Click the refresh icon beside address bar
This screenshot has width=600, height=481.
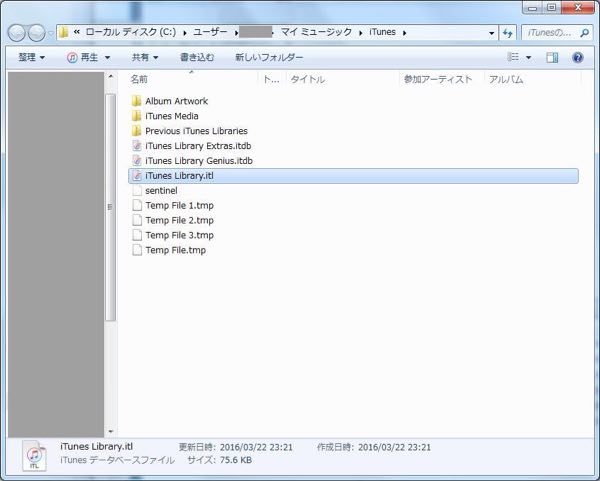click(x=508, y=33)
